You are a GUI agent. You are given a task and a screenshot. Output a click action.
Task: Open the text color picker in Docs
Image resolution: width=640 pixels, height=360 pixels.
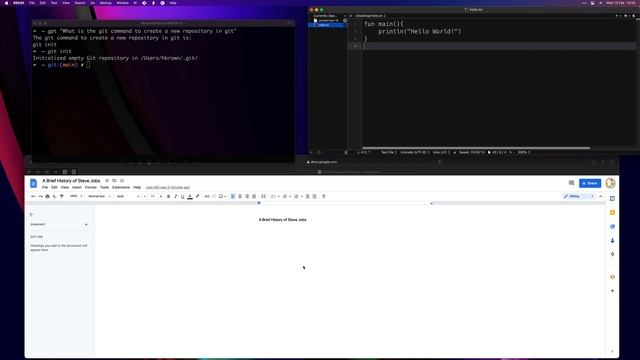[190, 196]
